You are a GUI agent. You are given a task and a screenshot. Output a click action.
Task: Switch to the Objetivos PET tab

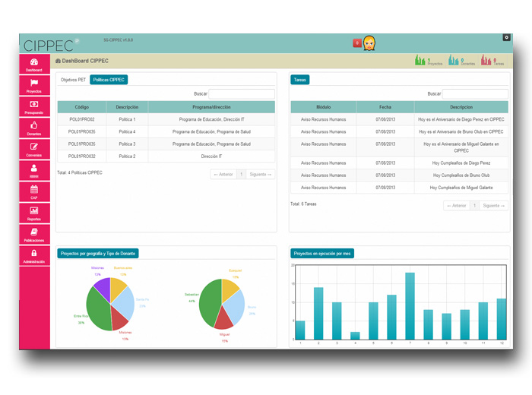coord(73,80)
